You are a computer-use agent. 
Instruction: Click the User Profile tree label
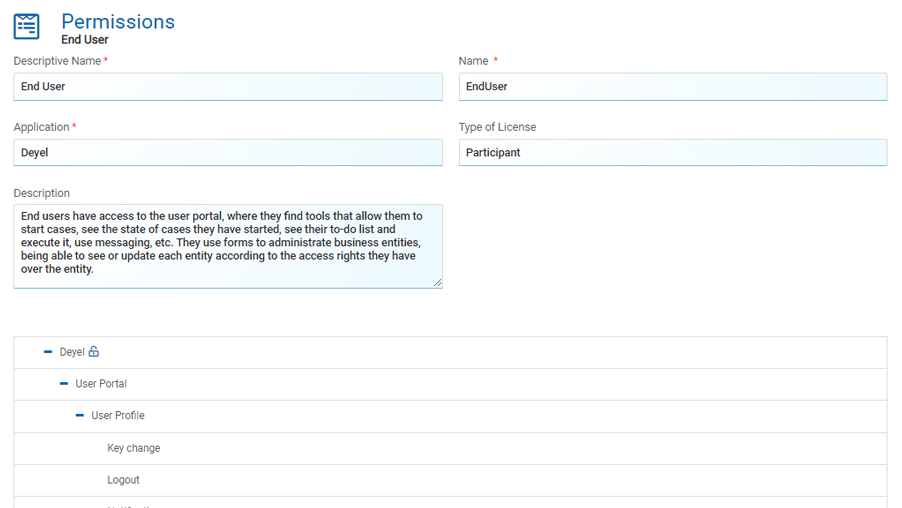(x=118, y=415)
